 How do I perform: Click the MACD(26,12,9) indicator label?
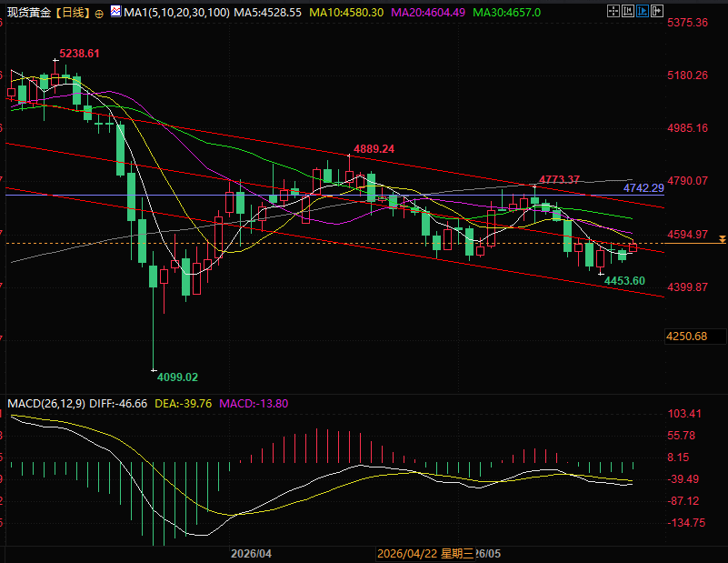coord(46,404)
